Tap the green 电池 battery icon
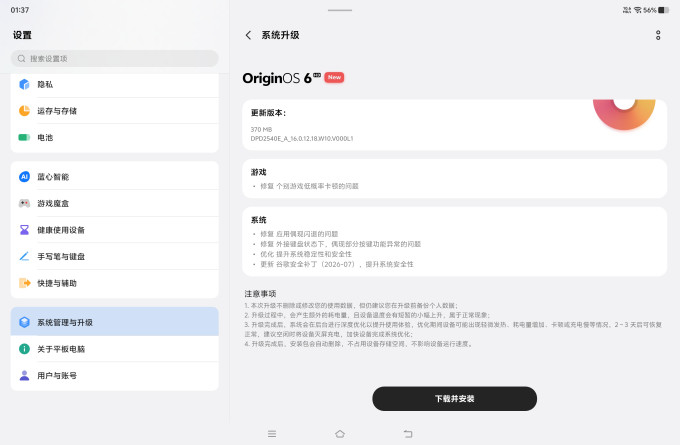Image resolution: width=680 pixels, height=445 pixels. pos(24,137)
